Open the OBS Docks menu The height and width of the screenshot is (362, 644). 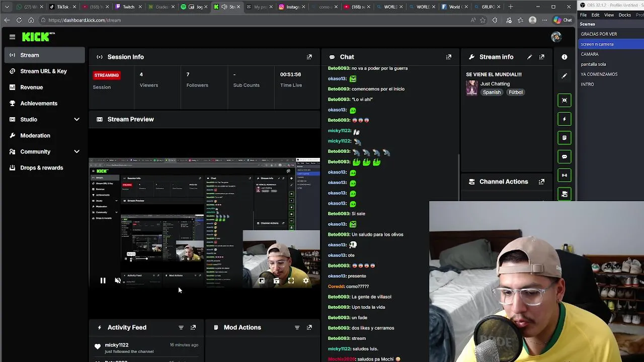coord(625,15)
